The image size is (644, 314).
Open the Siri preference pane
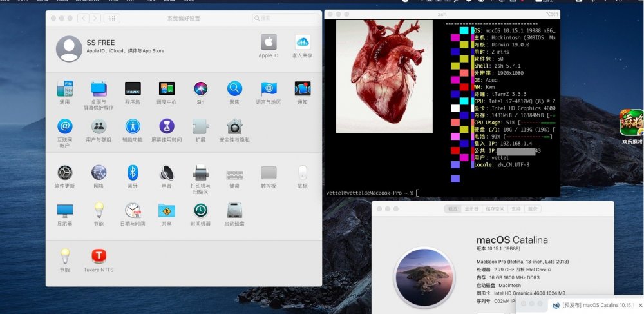point(200,89)
